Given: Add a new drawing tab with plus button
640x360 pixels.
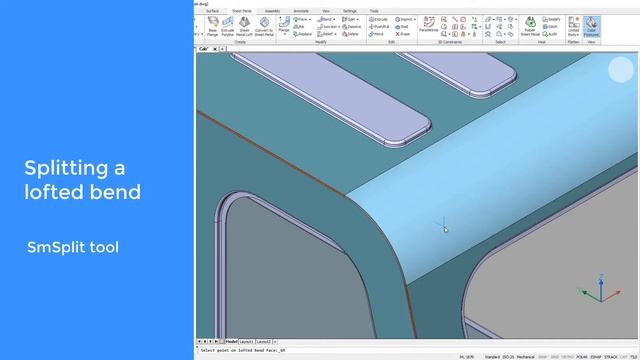Looking at the screenshot, I should pos(222,49).
